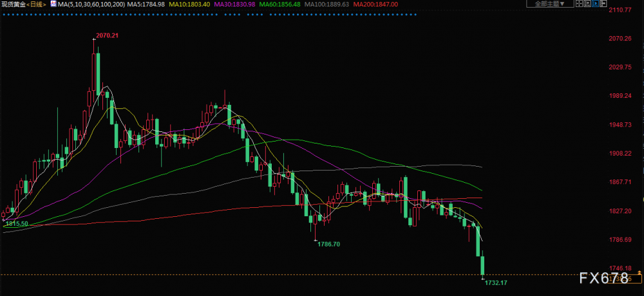Click the 2070.21 peak price marker
The width and height of the screenshot is (644, 296).
point(107,35)
